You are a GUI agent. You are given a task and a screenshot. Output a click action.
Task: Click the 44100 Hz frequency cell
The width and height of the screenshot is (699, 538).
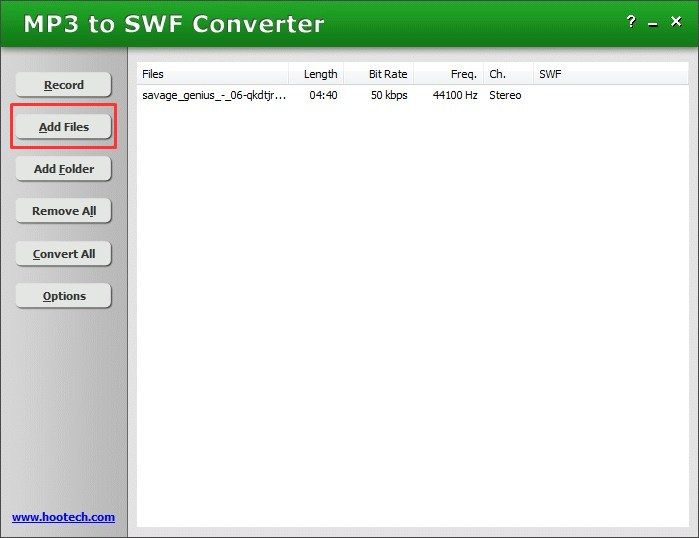coord(455,95)
